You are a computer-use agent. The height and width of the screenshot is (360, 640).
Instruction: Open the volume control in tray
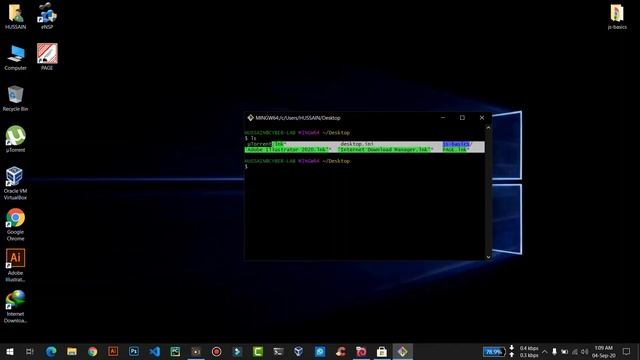point(584,351)
